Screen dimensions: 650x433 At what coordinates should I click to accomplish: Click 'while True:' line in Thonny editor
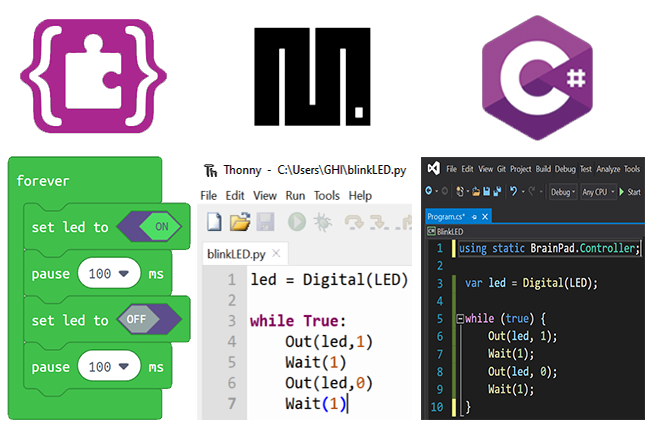point(298,321)
